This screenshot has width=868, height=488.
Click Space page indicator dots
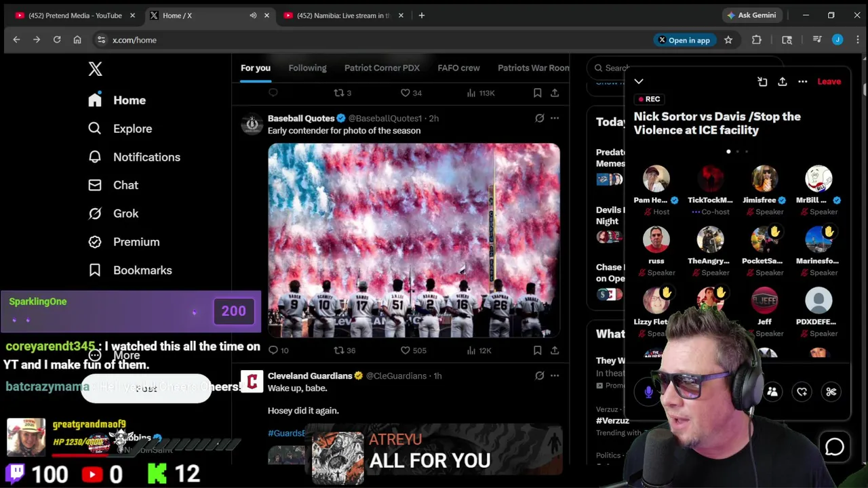click(737, 152)
